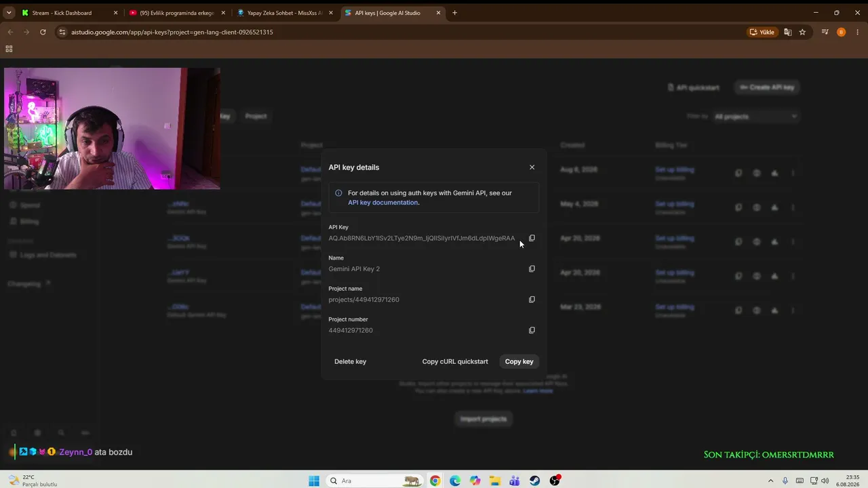Open the tab search dropdown

[9, 13]
